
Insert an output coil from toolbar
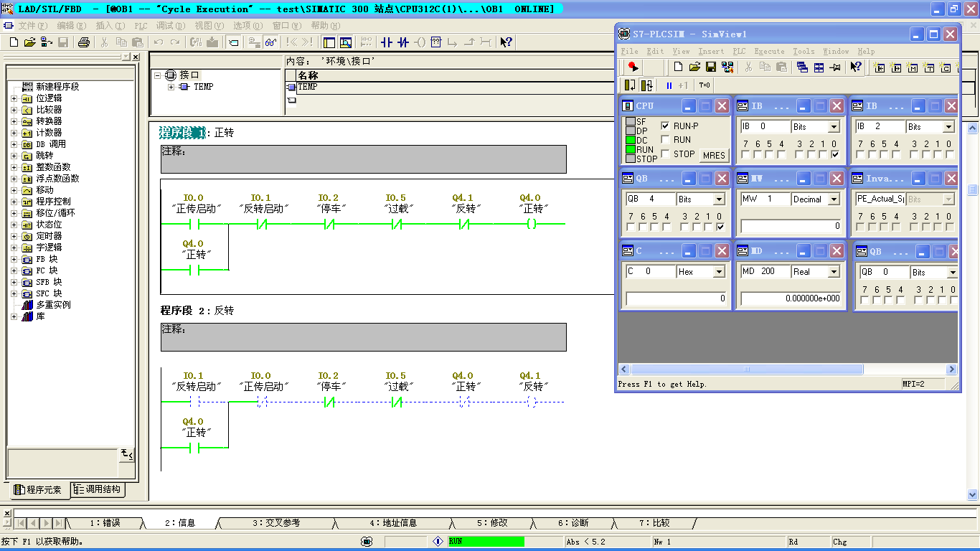tap(420, 42)
